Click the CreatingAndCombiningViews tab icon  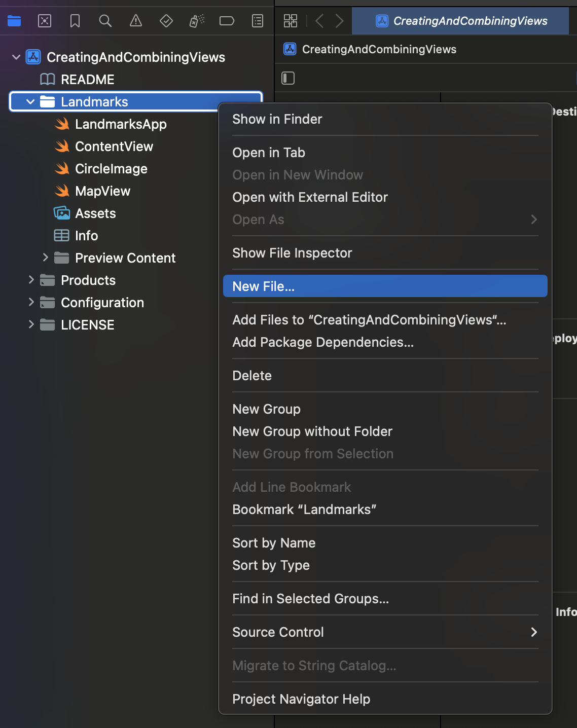[382, 21]
